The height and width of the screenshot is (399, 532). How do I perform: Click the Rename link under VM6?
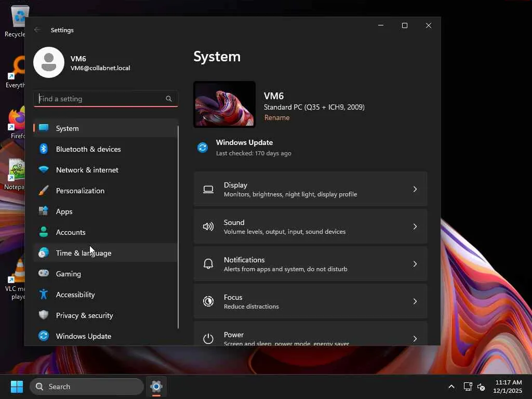click(277, 118)
